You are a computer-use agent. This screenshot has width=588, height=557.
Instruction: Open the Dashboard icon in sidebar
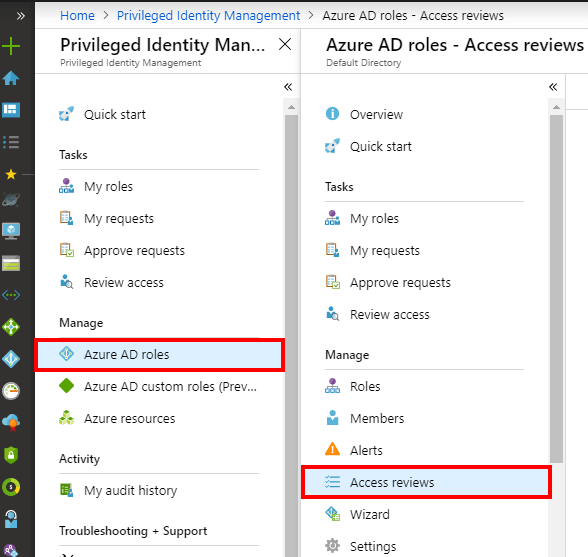(11, 110)
